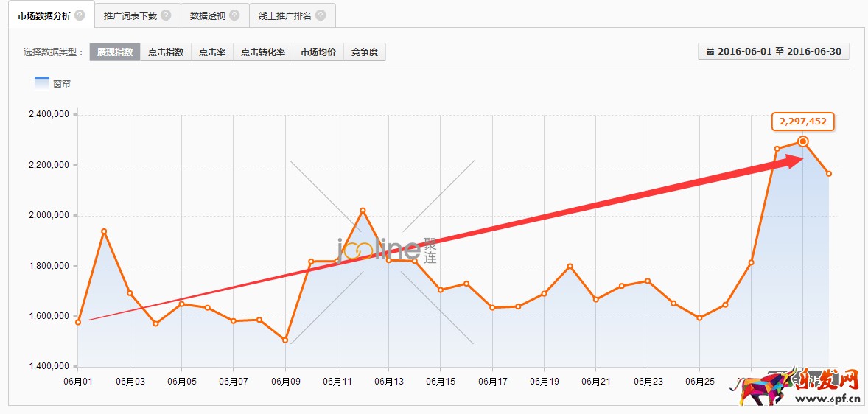Screen dimensions: 868x414
Task: Click the highlighted peak data point 2,297,452
Action: point(803,141)
